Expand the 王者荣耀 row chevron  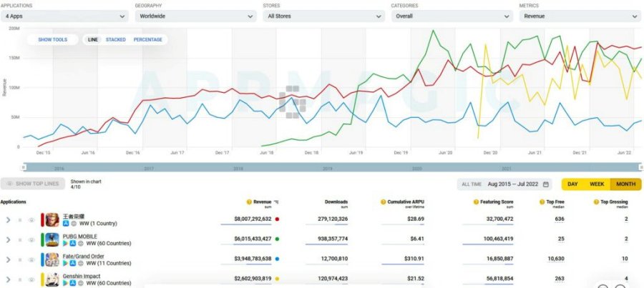[8, 220]
